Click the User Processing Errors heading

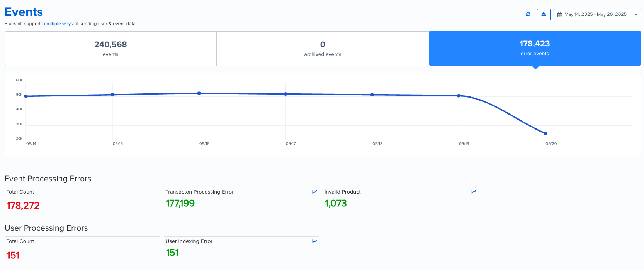pos(46,228)
